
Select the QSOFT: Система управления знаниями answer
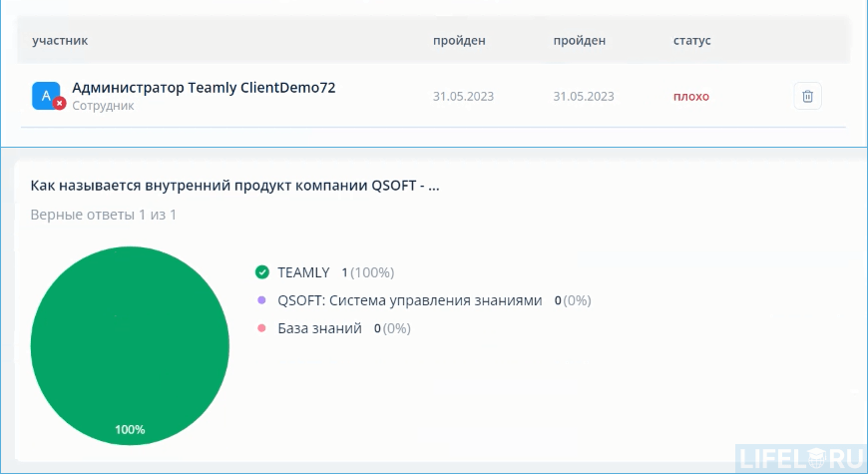(410, 300)
